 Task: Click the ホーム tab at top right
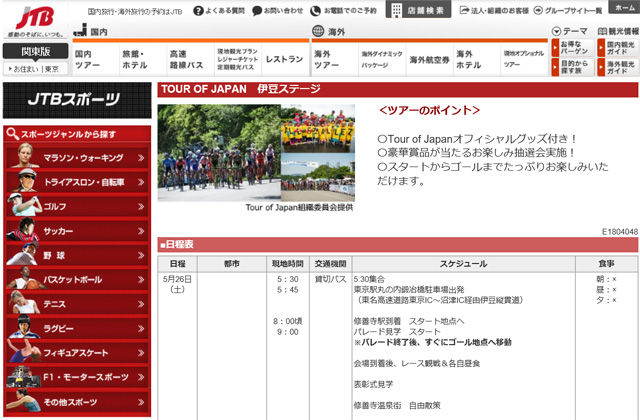tap(624, 7)
